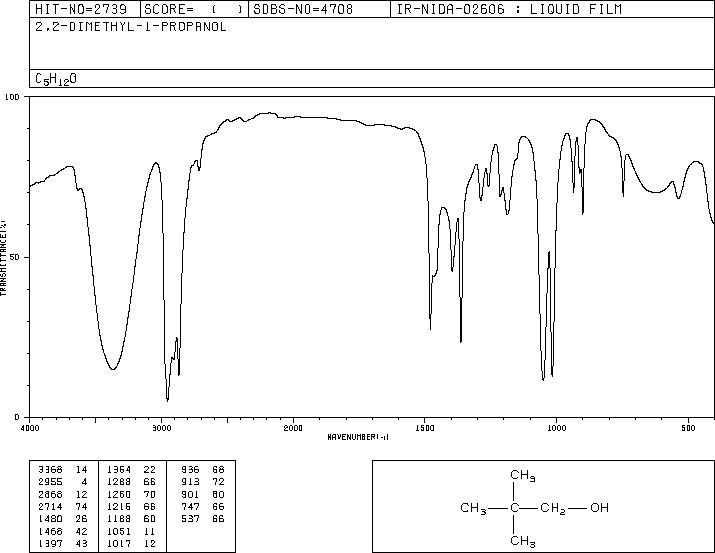
Task: Click the HIT-NO=2739 header cell
Action: click(85, 9)
